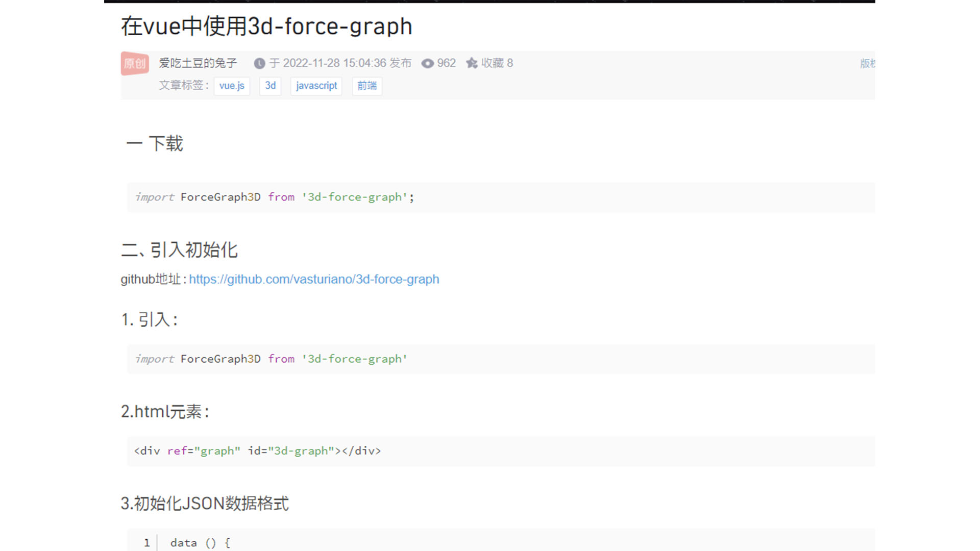Click the 962 views count
Image resolution: width=980 pixels, height=551 pixels.
click(446, 63)
